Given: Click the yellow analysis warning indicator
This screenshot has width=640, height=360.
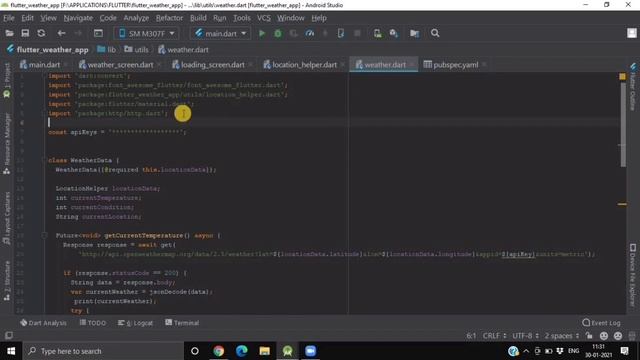Looking at the screenshot, I should coord(622,76).
